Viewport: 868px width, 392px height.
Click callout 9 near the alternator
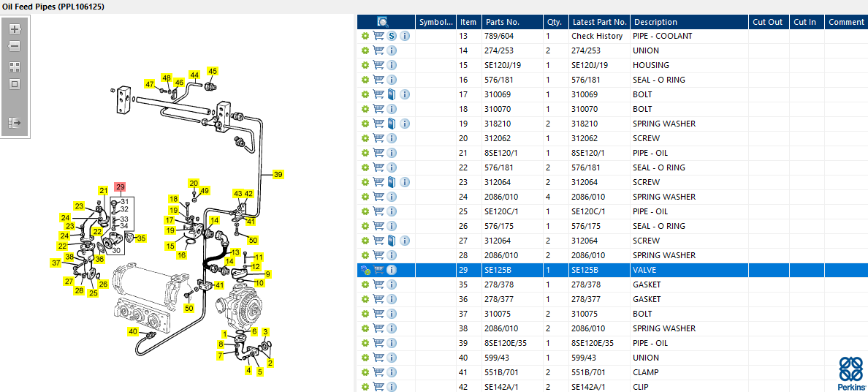click(268, 274)
